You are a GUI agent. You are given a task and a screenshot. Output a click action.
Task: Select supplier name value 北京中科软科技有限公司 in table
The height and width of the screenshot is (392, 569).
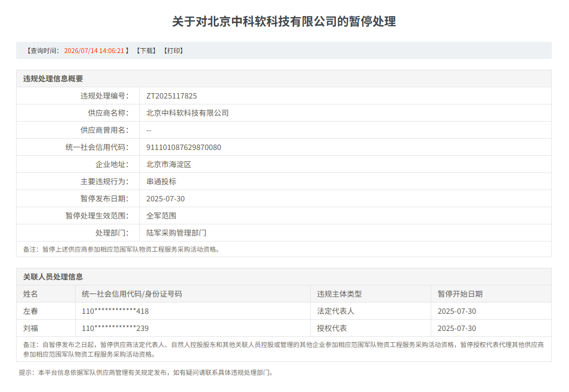tap(188, 113)
